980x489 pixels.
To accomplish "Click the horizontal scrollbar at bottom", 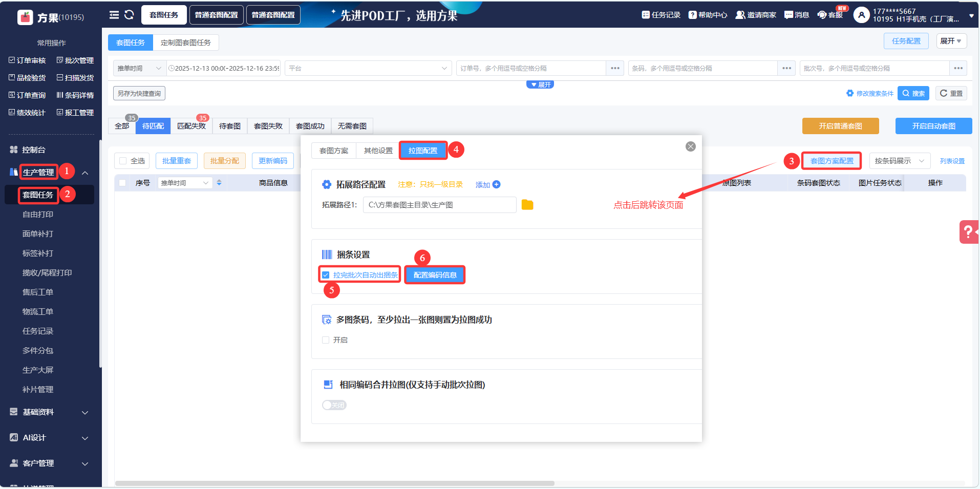I will pos(335,483).
